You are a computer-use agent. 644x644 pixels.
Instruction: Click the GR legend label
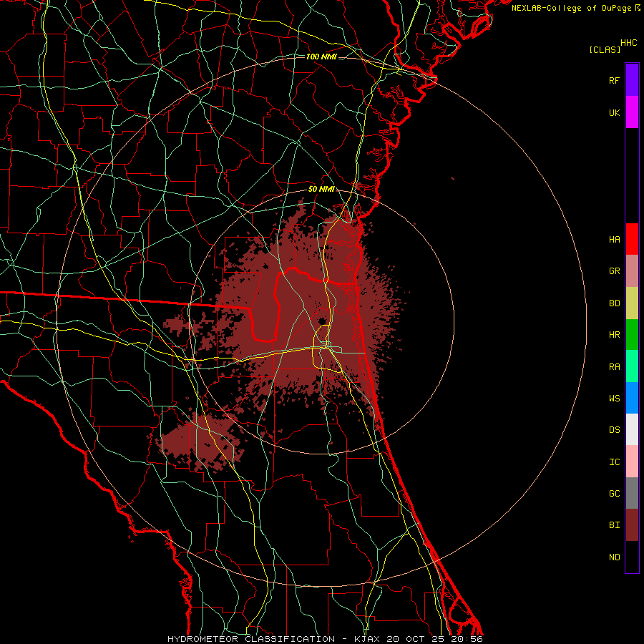(614, 271)
